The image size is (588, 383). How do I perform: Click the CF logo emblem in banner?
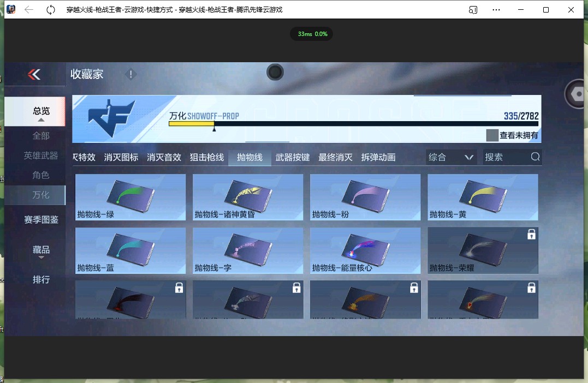click(x=111, y=118)
